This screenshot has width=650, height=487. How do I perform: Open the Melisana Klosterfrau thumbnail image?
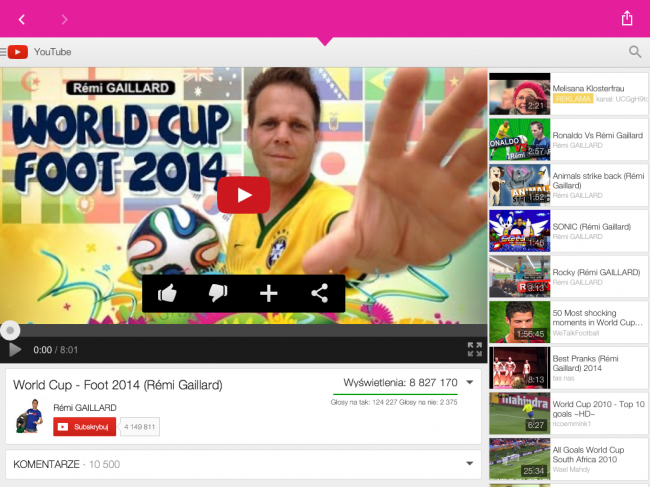(520, 94)
